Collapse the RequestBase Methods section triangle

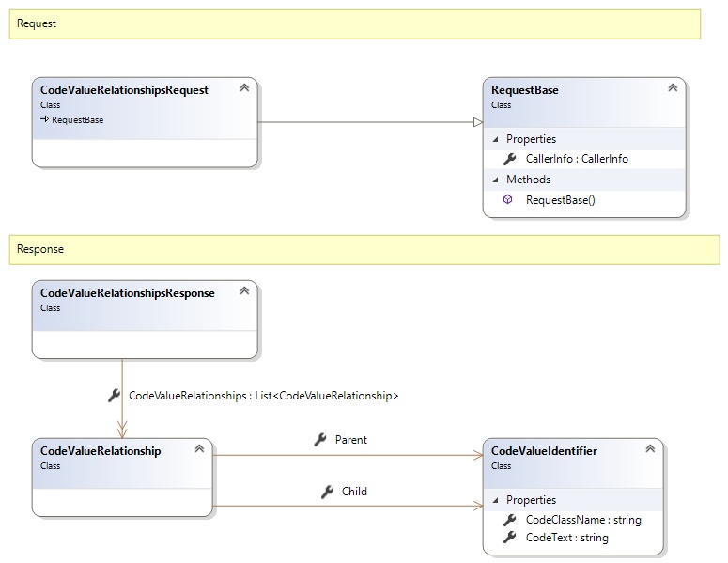click(496, 180)
